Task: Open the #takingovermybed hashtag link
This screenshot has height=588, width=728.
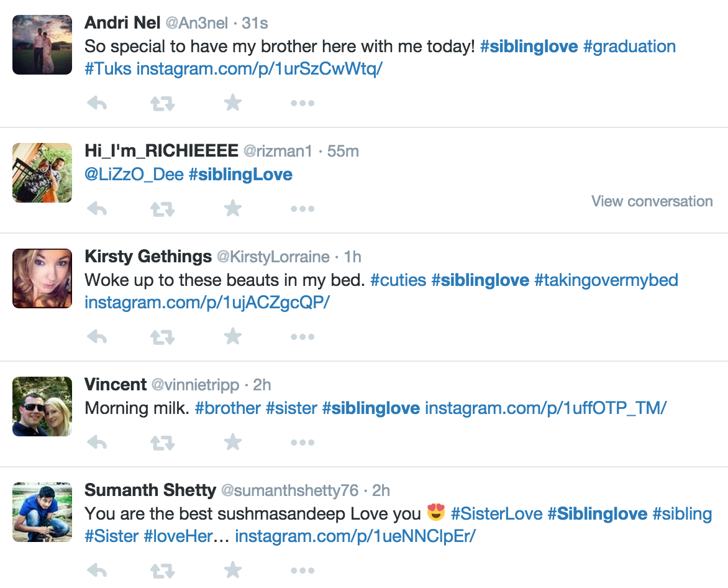Action: click(606, 280)
